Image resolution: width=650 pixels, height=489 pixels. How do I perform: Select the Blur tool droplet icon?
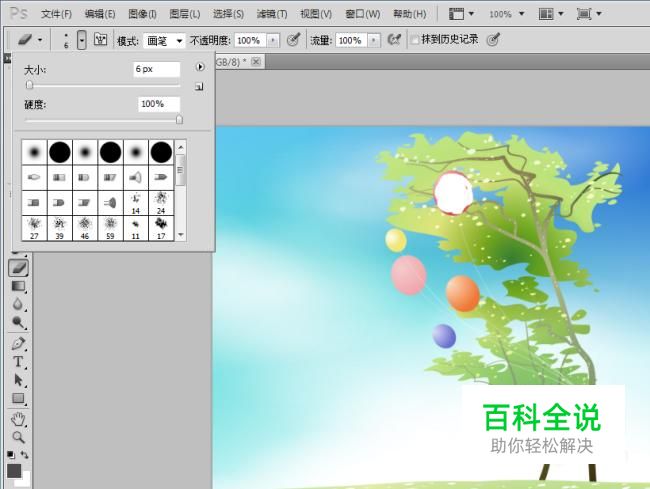pos(17,304)
